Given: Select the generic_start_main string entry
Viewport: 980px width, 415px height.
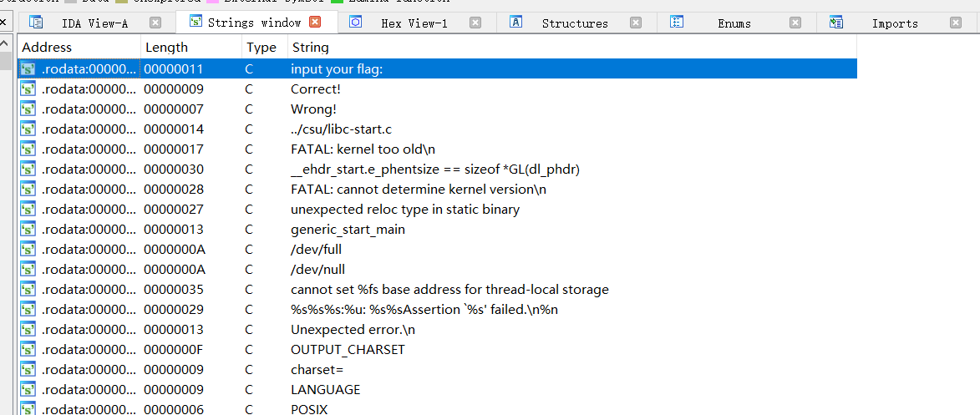Looking at the screenshot, I should [347, 229].
